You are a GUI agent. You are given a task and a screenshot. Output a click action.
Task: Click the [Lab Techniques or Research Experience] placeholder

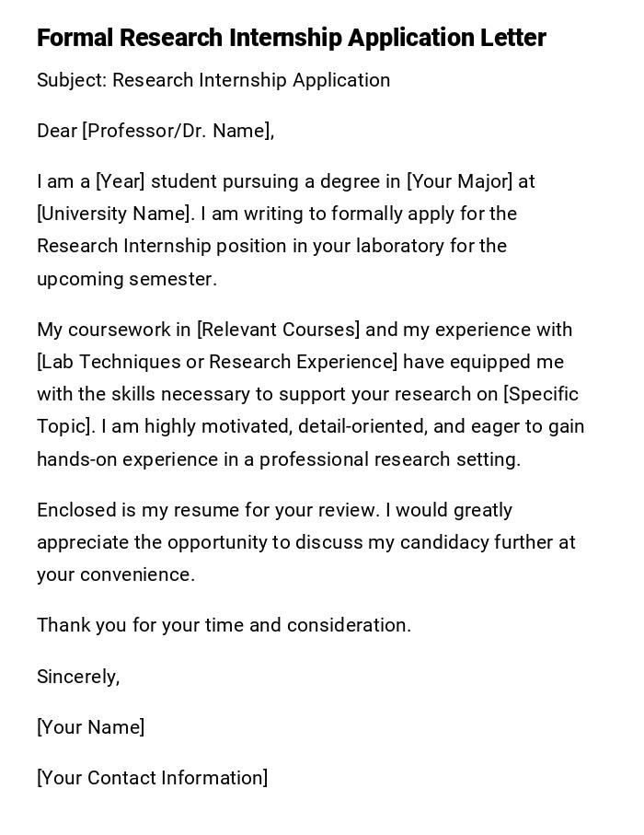point(217,362)
